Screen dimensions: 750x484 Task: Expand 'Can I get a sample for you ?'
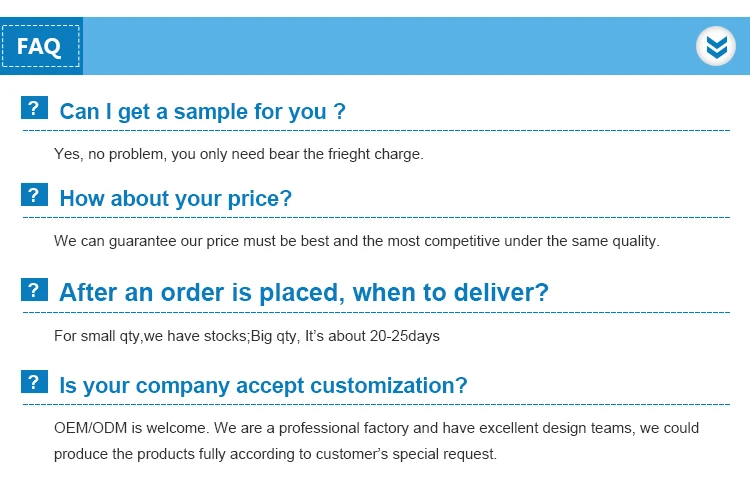pyautogui.click(x=203, y=111)
